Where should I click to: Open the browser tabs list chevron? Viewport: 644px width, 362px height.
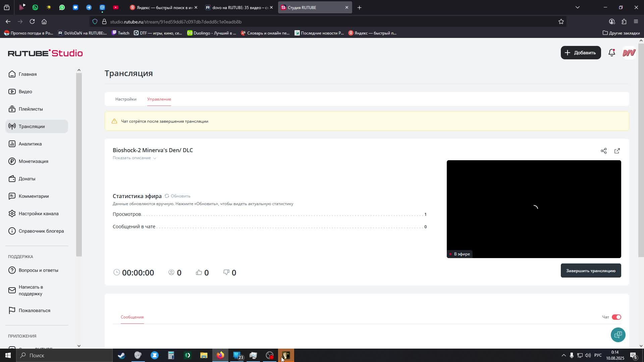coord(577,7)
